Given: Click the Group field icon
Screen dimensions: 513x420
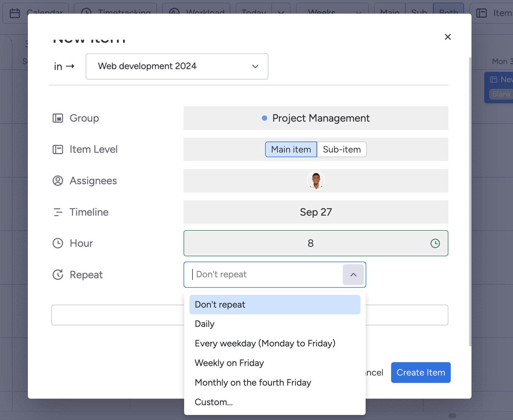Looking at the screenshot, I should point(58,118).
